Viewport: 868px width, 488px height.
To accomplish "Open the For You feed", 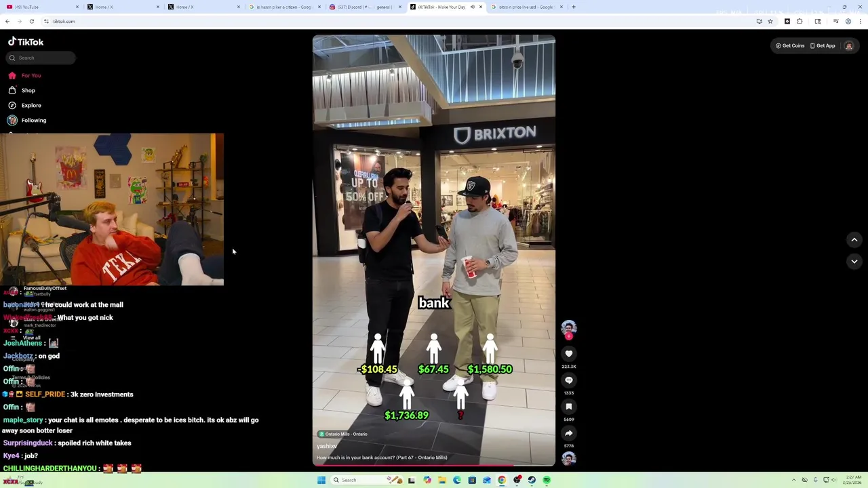I will pyautogui.click(x=24, y=75).
